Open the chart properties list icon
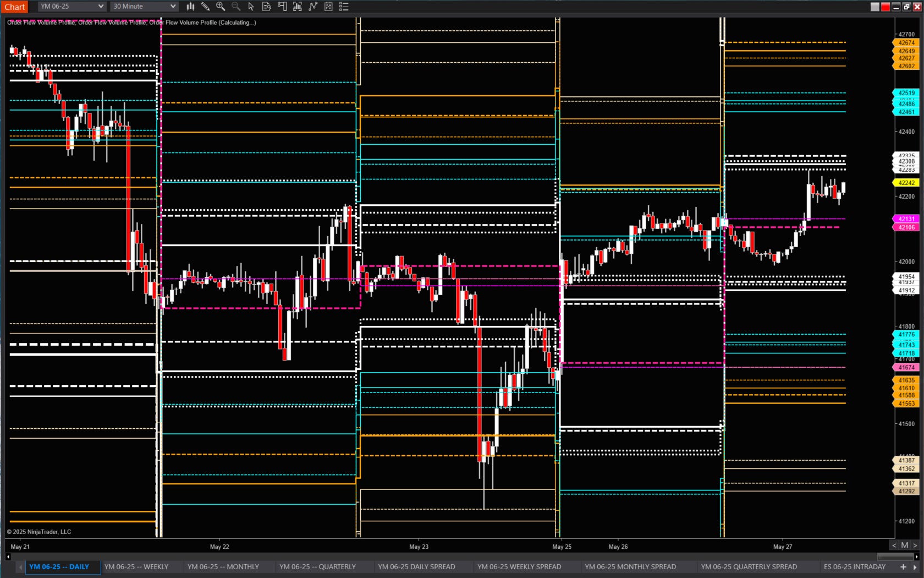Image resolution: width=924 pixels, height=578 pixels. coord(344,7)
